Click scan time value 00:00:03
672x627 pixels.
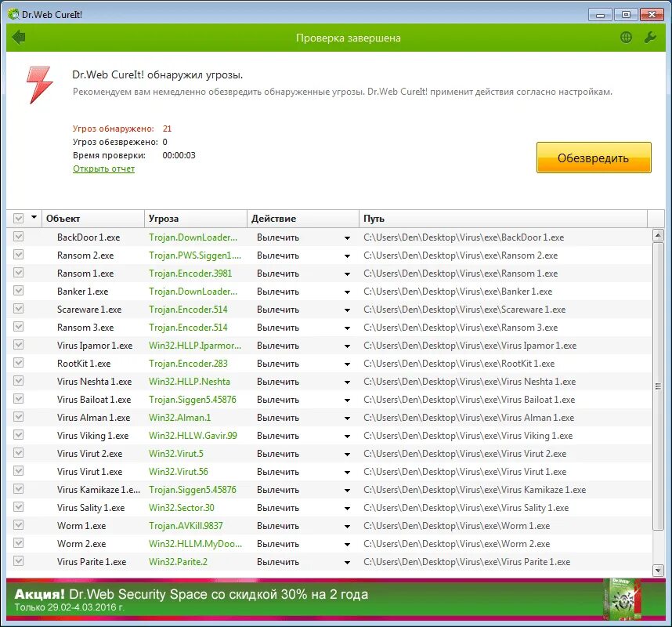(x=179, y=155)
